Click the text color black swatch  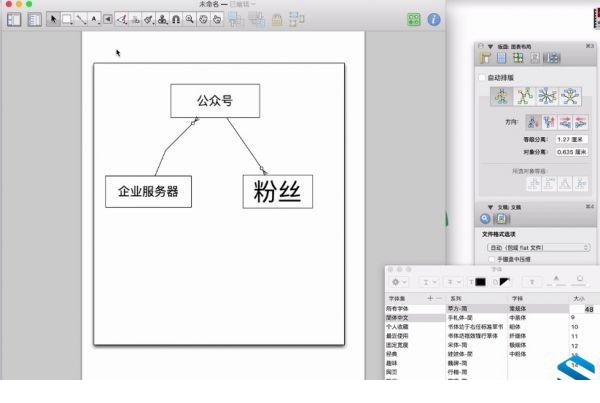click(480, 282)
